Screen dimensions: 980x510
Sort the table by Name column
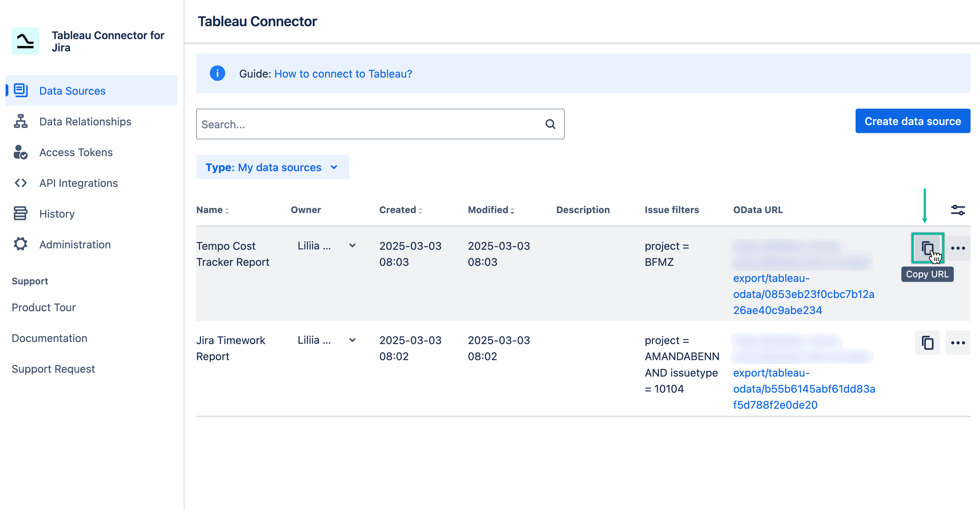pos(227,210)
